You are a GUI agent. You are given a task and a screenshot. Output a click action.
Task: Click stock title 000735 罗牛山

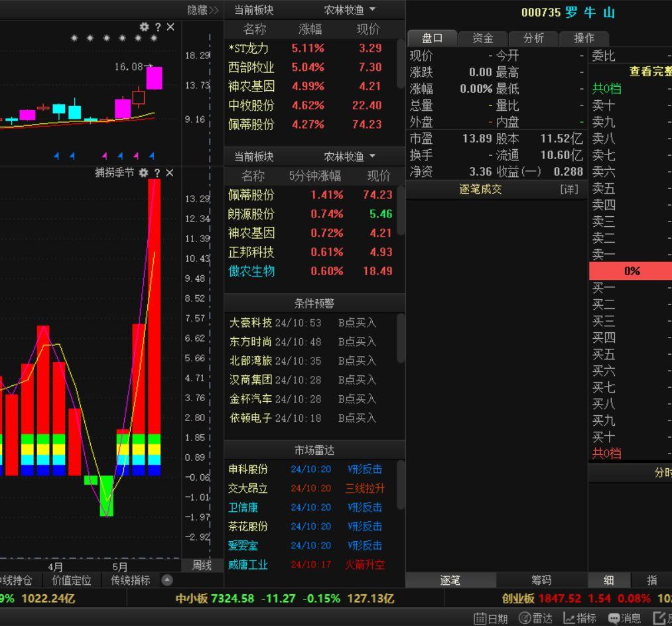pyautogui.click(x=569, y=13)
